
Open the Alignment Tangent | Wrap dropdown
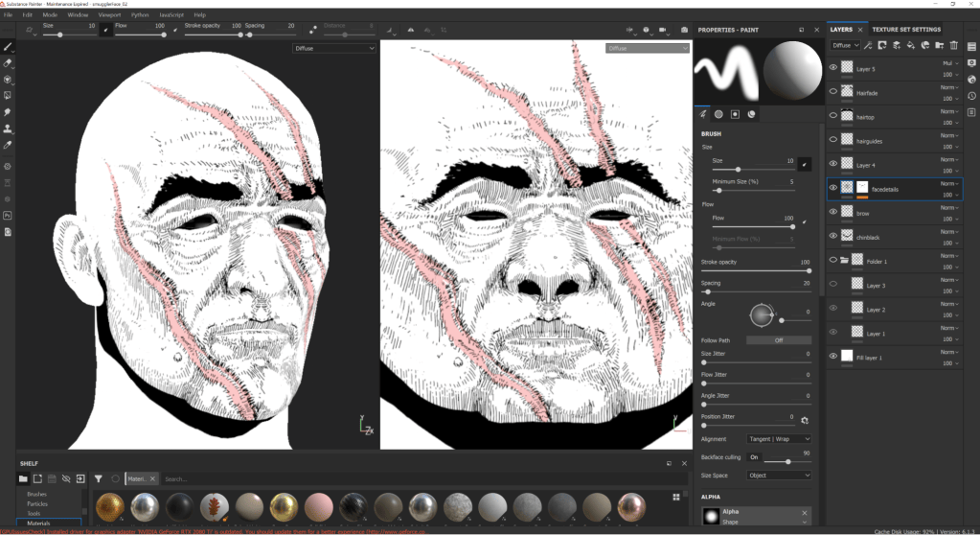[x=779, y=439]
